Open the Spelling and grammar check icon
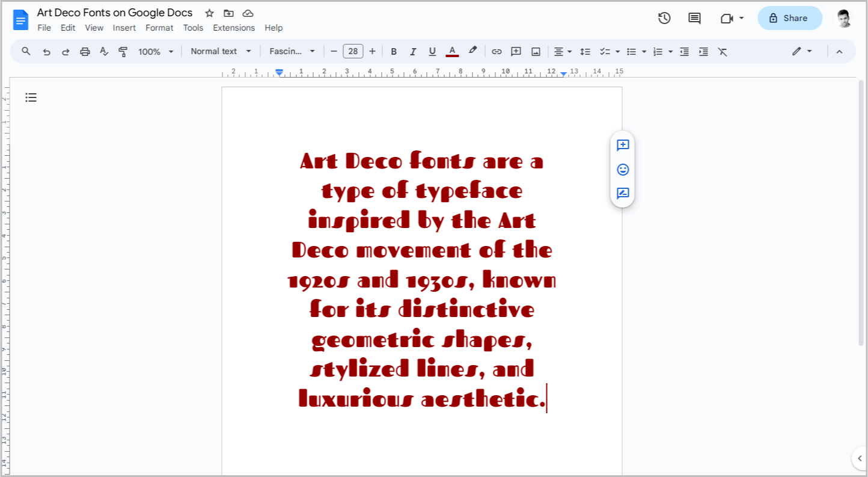 pos(103,51)
